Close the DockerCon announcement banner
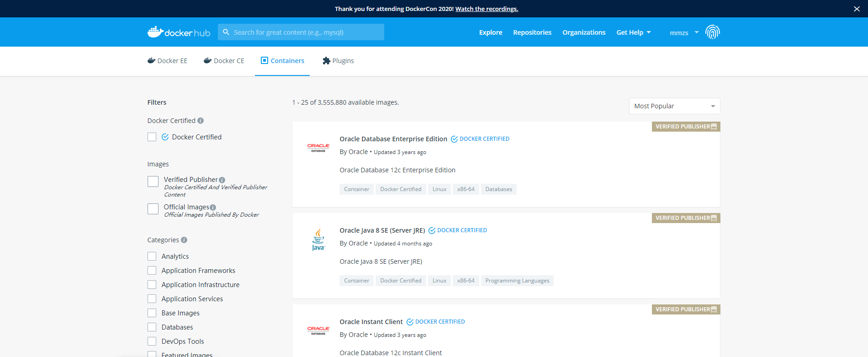Viewport: 868px width, 357px height. coord(857,9)
